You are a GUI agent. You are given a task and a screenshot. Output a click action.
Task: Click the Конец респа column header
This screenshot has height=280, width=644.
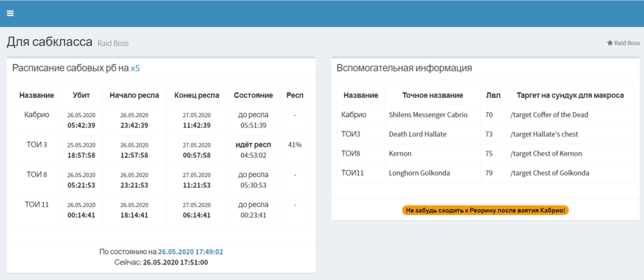[197, 95]
